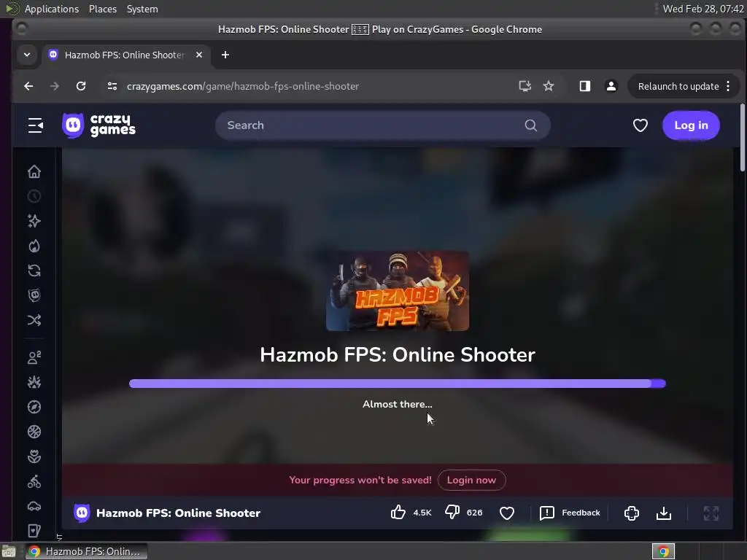Open the Applications menu
The image size is (747, 560).
(x=52, y=9)
